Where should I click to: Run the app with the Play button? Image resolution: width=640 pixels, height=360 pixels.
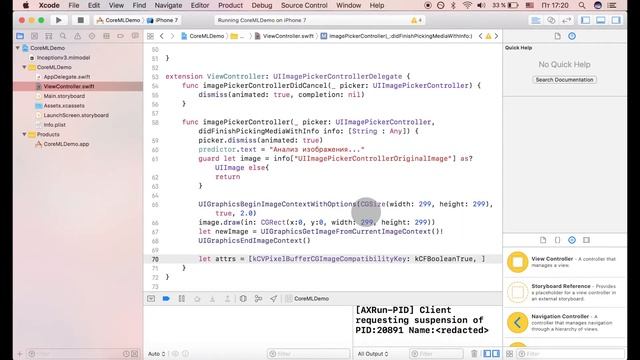click(58, 20)
